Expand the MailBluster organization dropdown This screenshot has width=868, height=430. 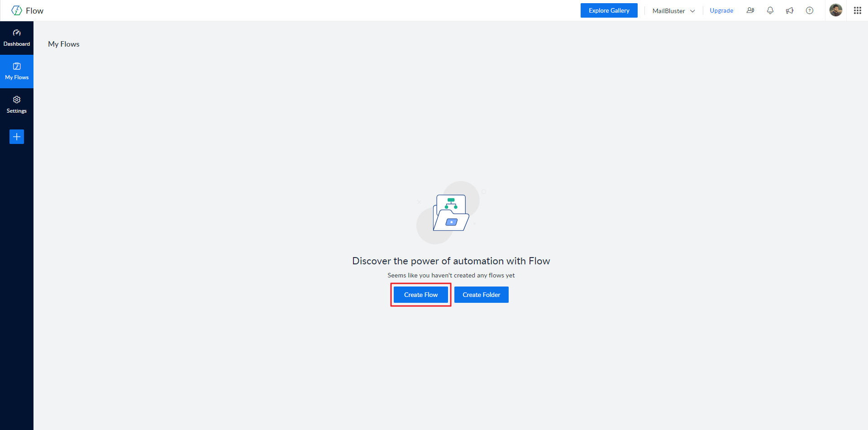[x=673, y=11]
